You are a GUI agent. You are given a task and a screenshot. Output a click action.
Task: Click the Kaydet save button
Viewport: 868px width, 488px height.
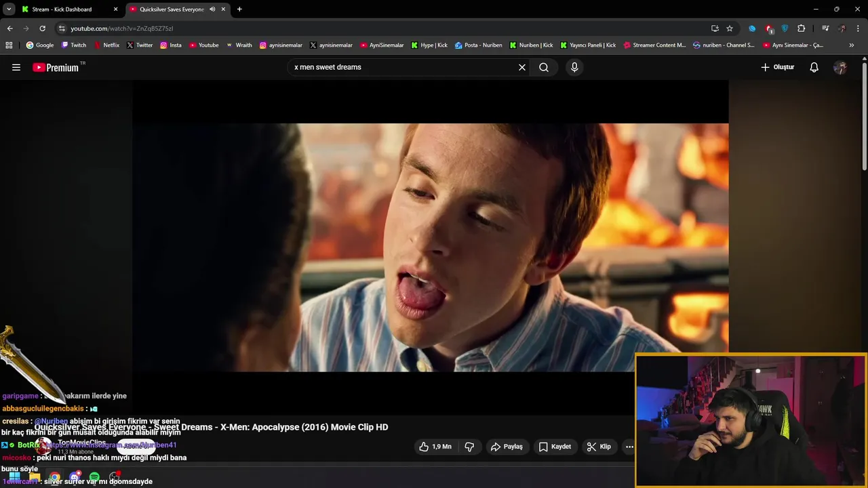555,447
